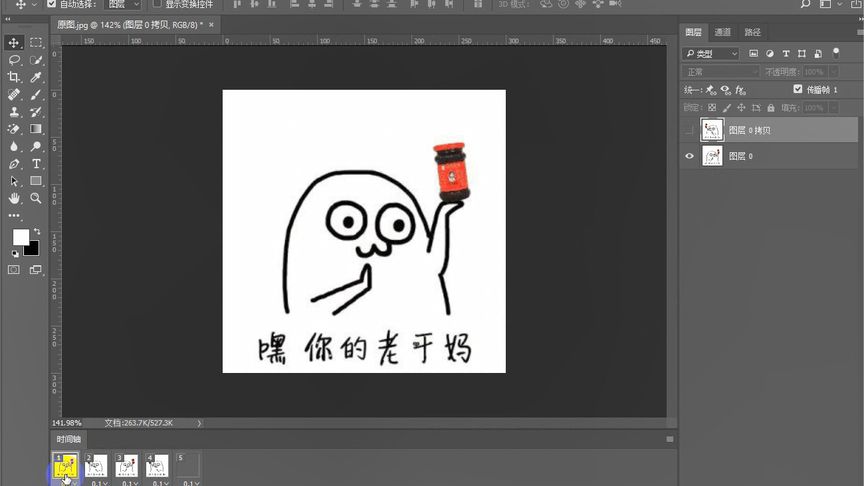Select the Path Selection tool
The height and width of the screenshot is (486, 864).
click(x=14, y=181)
